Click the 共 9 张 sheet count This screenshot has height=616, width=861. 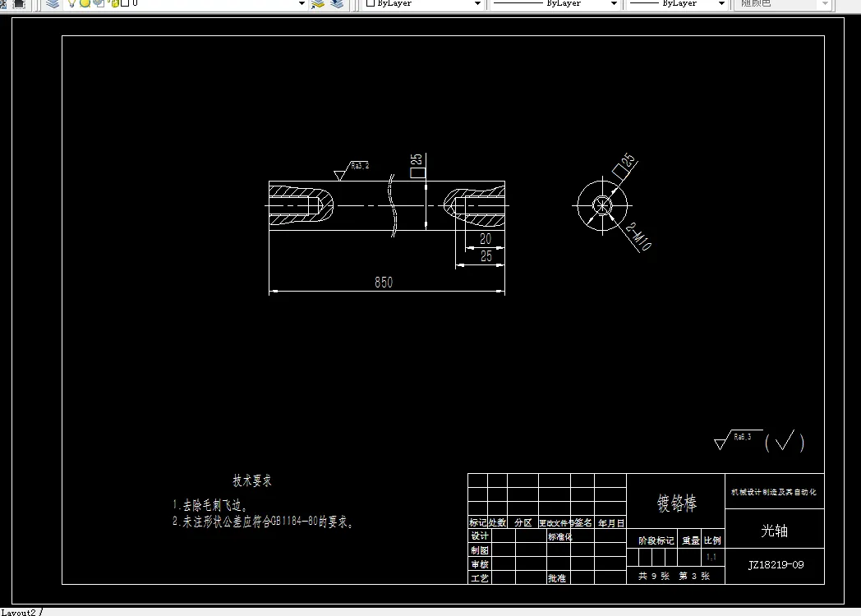pyautogui.click(x=653, y=576)
